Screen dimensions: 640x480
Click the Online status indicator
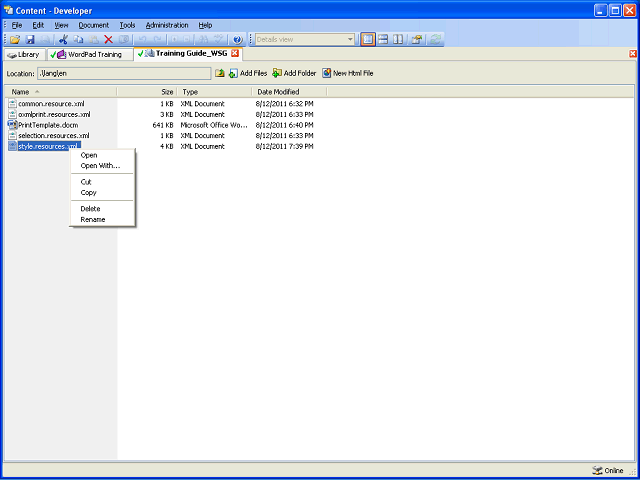click(608, 471)
